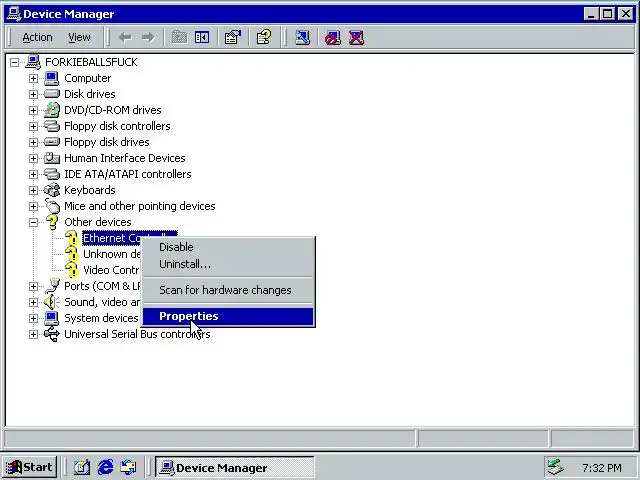Expand the Ports (COM & LPT) node
This screenshot has width=640, height=480.
pyautogui.click(x=33, y=286)
